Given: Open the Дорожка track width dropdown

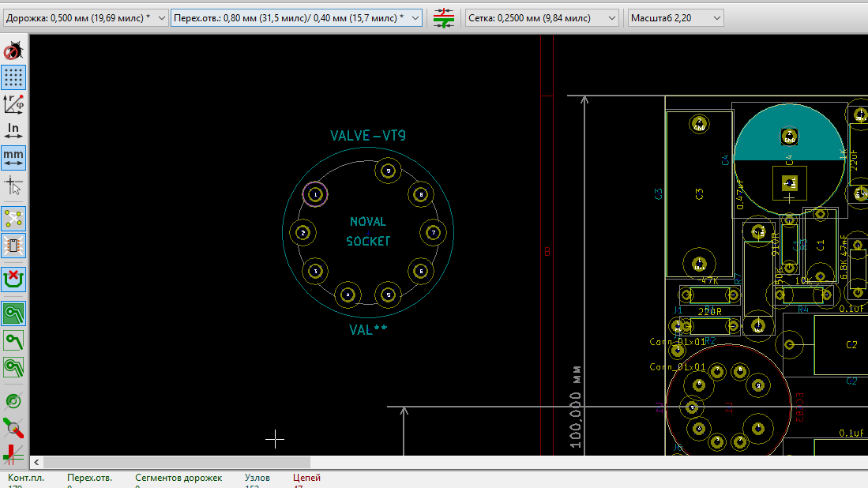Looking at the screenshot, I should [x=86, y=17].
